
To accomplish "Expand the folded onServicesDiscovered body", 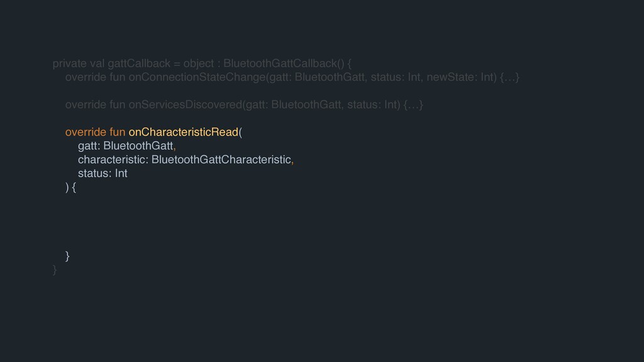I will coord(413,104).
